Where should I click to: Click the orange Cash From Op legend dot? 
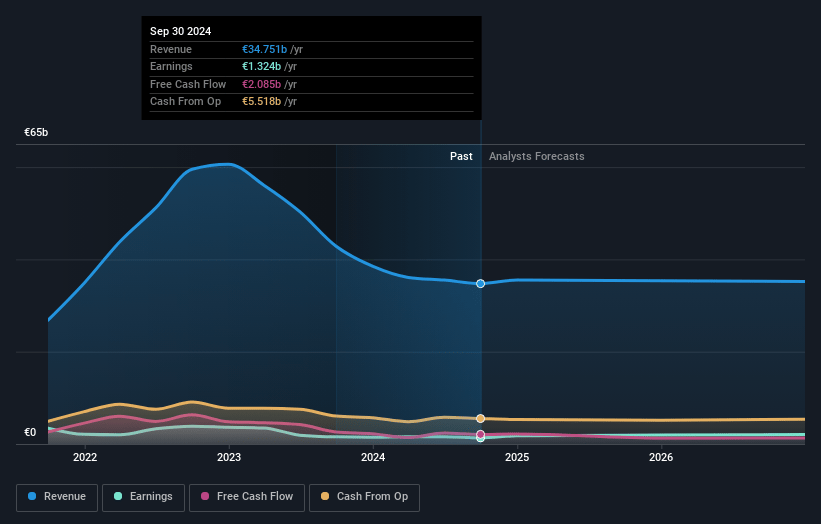click(x=325, y=496)
